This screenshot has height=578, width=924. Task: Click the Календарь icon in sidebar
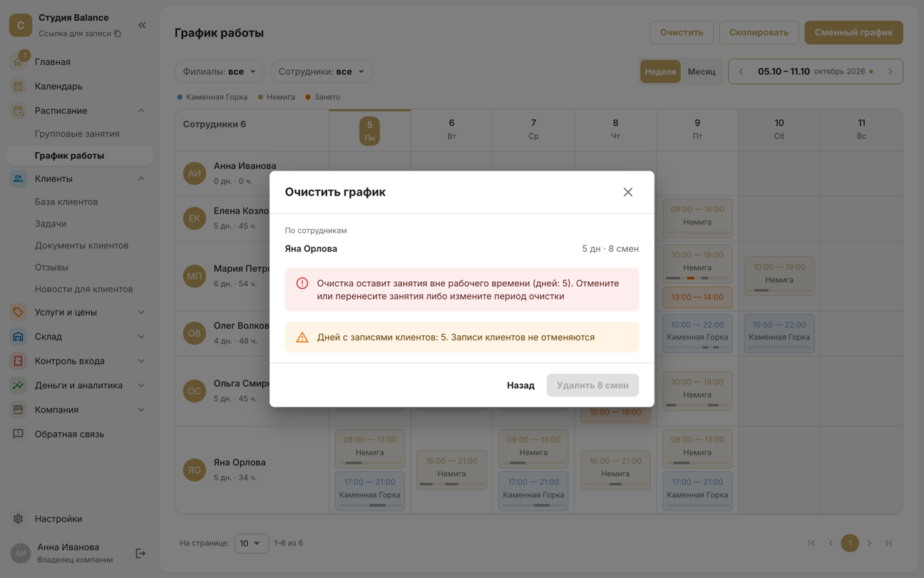pyautogui.click(x=19, y=86)
